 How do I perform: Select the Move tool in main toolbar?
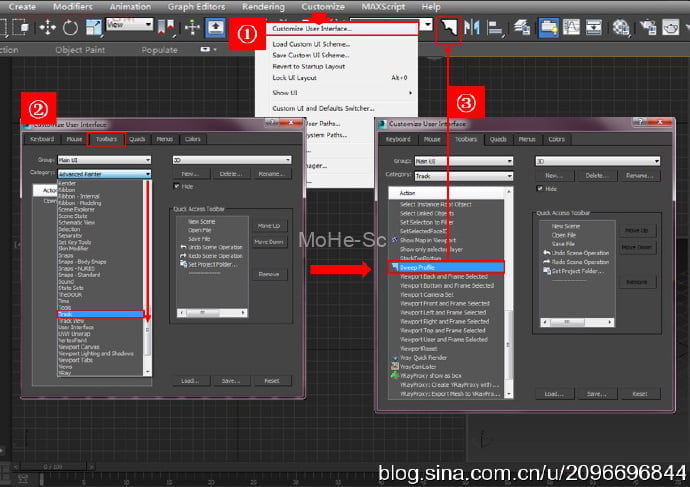click(x=47, y=27)
